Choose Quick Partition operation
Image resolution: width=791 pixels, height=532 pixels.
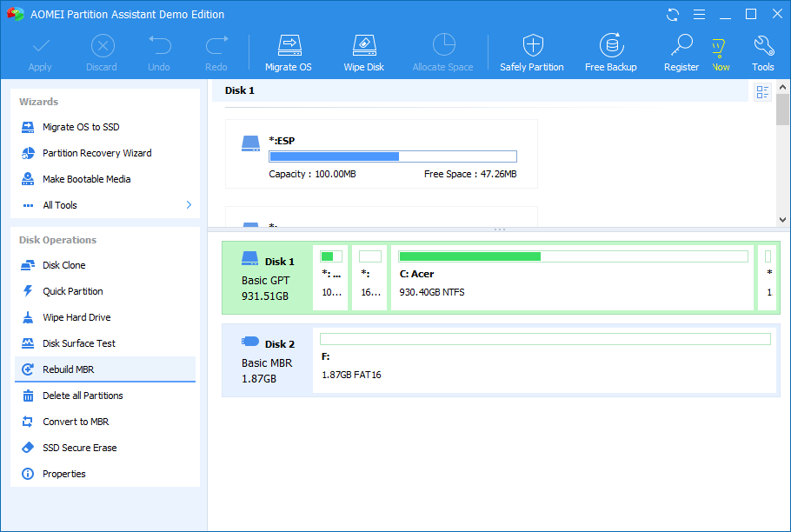click(105, 291)
